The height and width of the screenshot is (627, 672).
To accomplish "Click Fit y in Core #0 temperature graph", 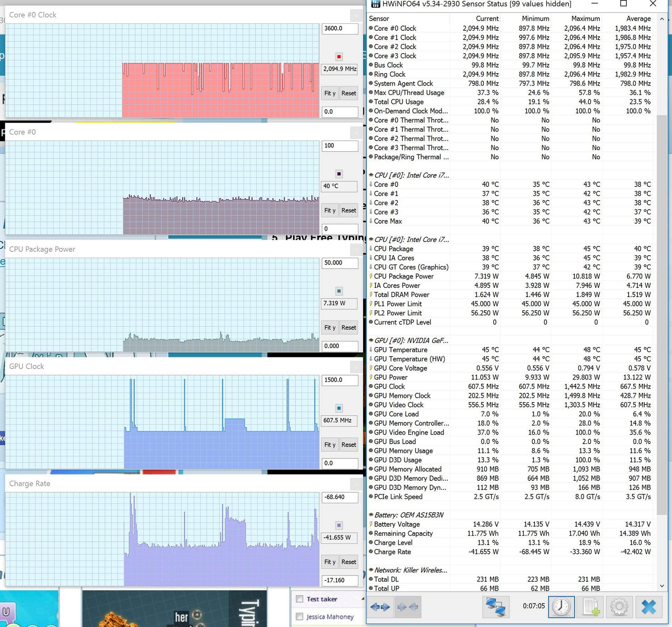I will [330, 211].
